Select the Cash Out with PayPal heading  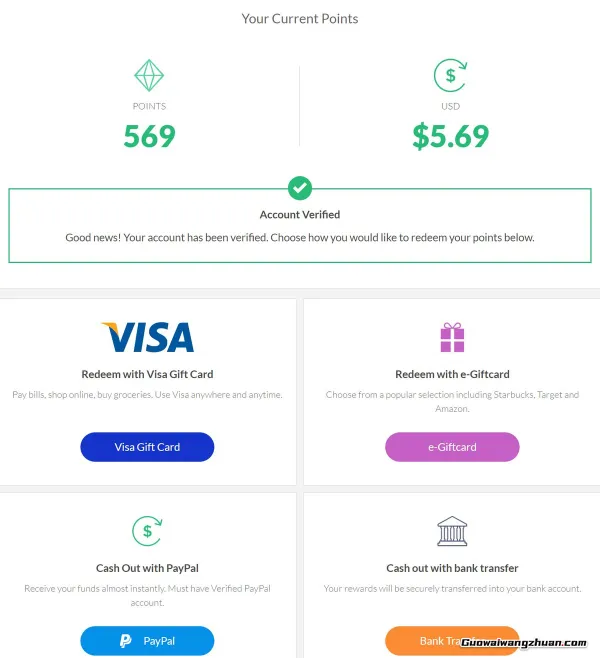point(147,568)
